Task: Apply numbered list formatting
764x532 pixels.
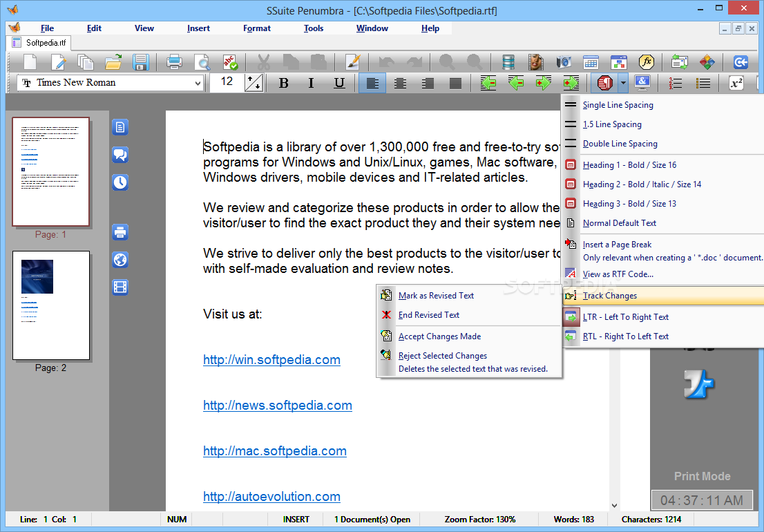Action: coord(676,84)
